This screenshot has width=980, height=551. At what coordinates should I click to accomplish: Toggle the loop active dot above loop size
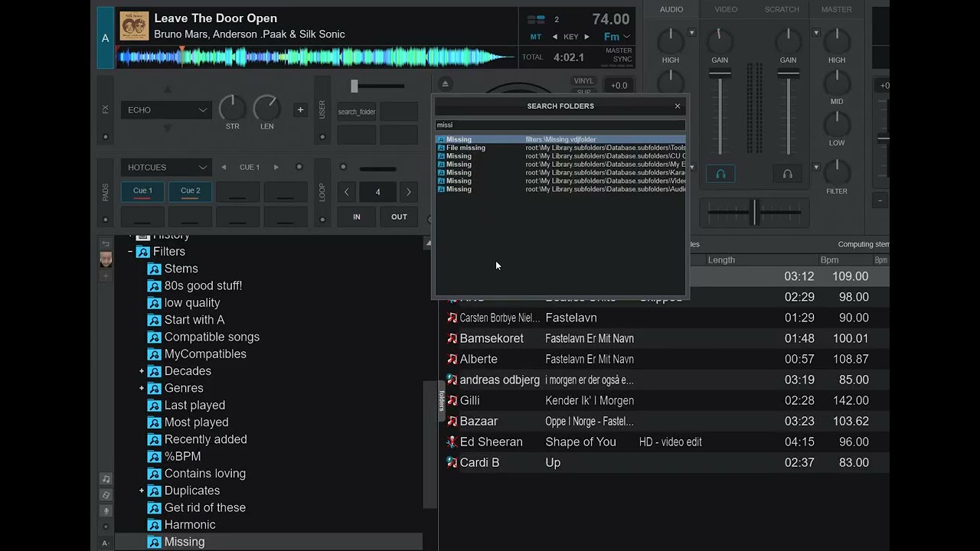(343, 168)
